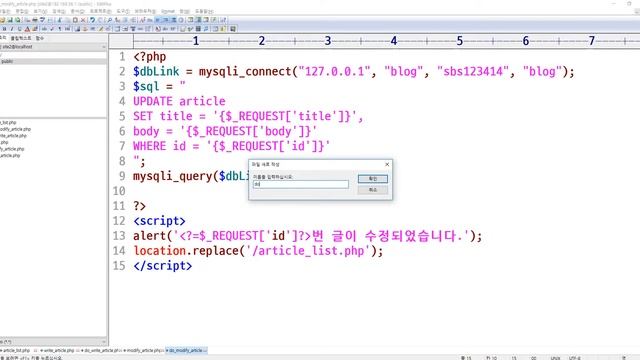
Task: Switch to the do_write_article.php document tab
Action: tap(100, 350)
